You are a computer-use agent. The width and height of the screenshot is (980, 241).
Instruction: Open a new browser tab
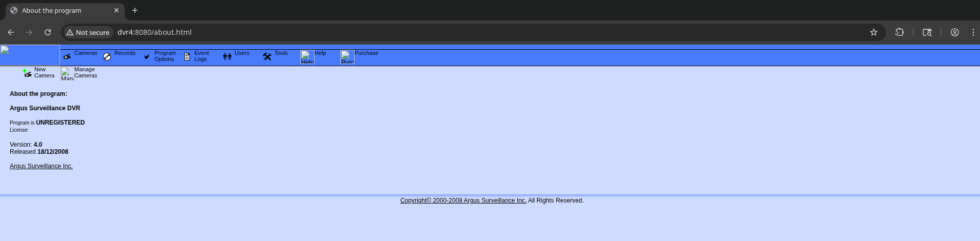[x=135, y=10]
